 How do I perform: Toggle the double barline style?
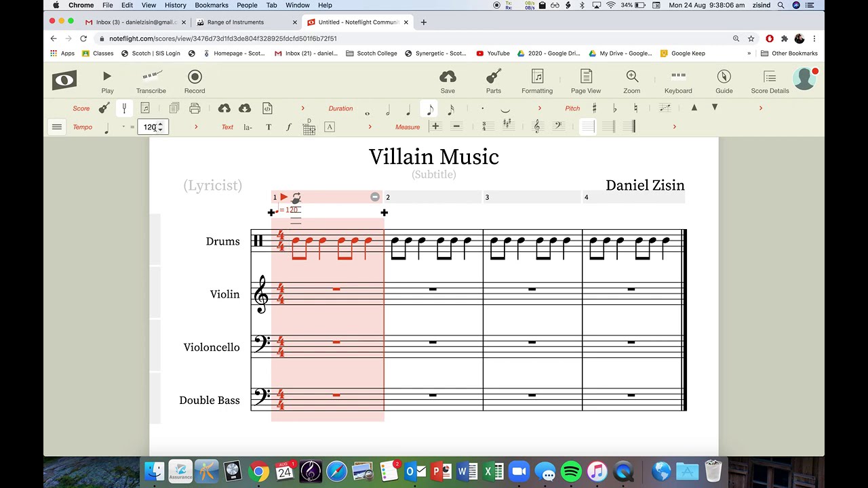(x=609, y=126)
